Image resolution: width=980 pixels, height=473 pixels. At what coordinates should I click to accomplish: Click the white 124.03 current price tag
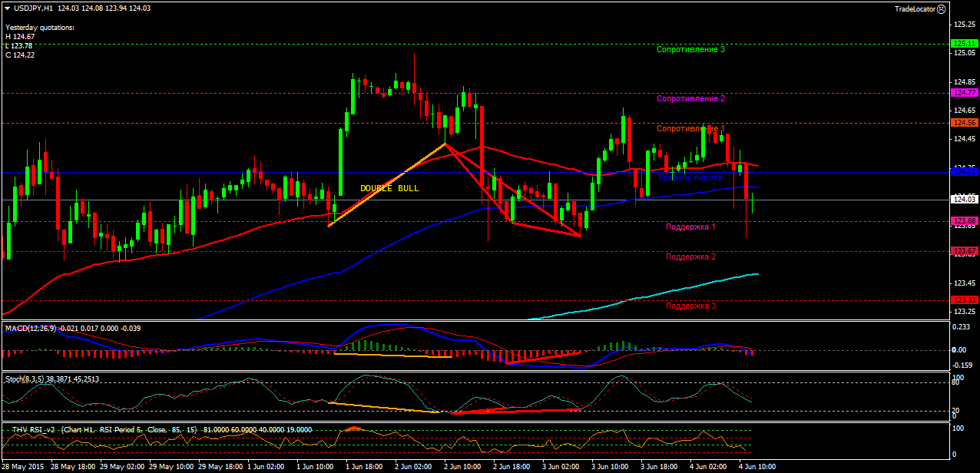coord(963,200)
